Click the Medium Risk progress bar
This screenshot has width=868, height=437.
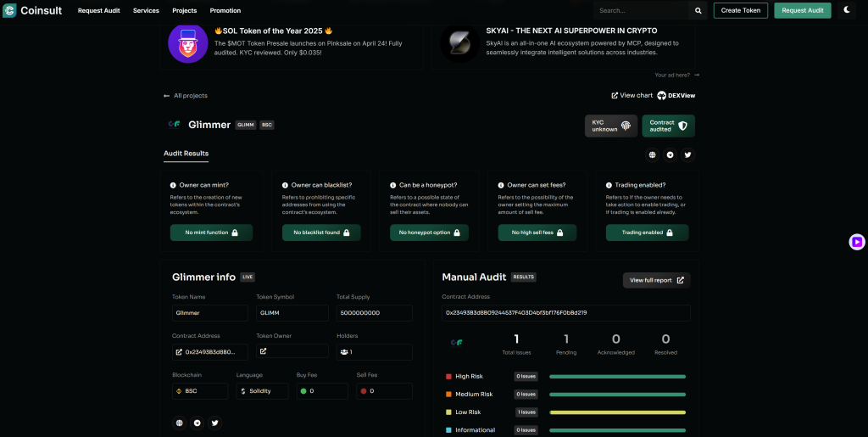[x=617, y=395]
